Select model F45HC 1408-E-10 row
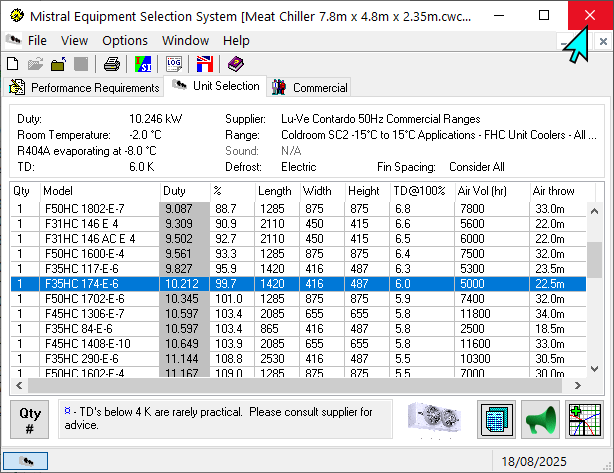Image resolution: width=614 pixels, height=473 pixels. tap(298, 344)
